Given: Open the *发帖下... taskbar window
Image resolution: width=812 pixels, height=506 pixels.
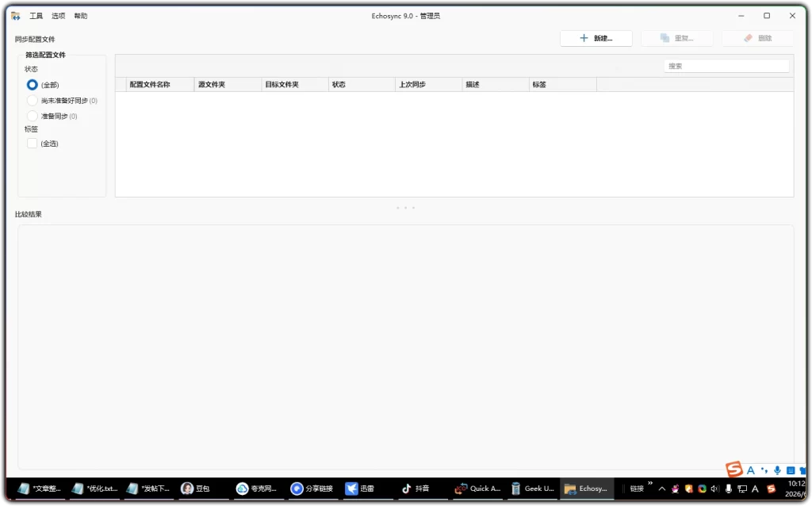Looking at the screenshot, I should [148, 489].
